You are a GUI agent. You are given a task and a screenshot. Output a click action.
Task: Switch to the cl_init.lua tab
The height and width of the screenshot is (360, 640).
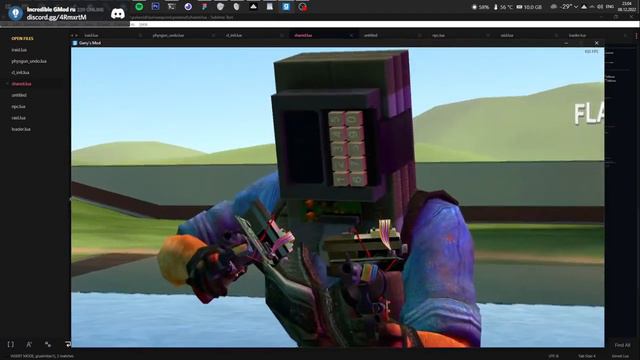pyautogui.click(x=234, y=36)
